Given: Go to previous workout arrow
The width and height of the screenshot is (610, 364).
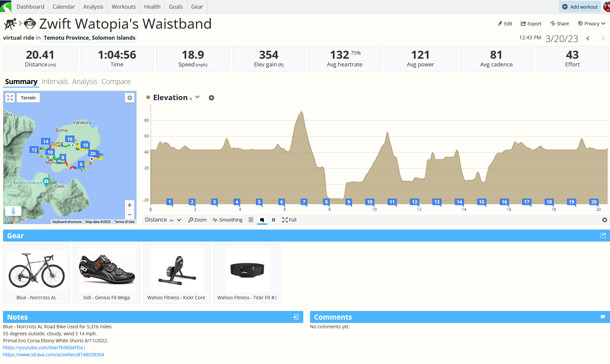Looking at the screenshot, I should click(x=588, y=38).
